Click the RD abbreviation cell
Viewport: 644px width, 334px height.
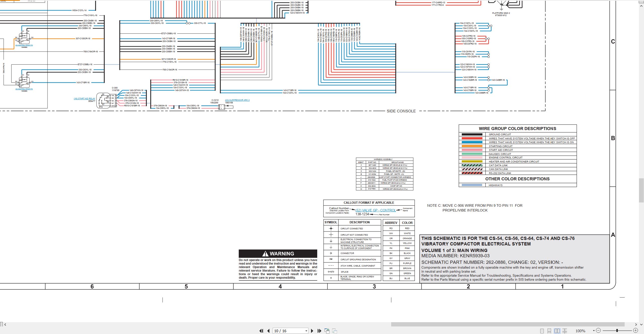pos(391,228)
